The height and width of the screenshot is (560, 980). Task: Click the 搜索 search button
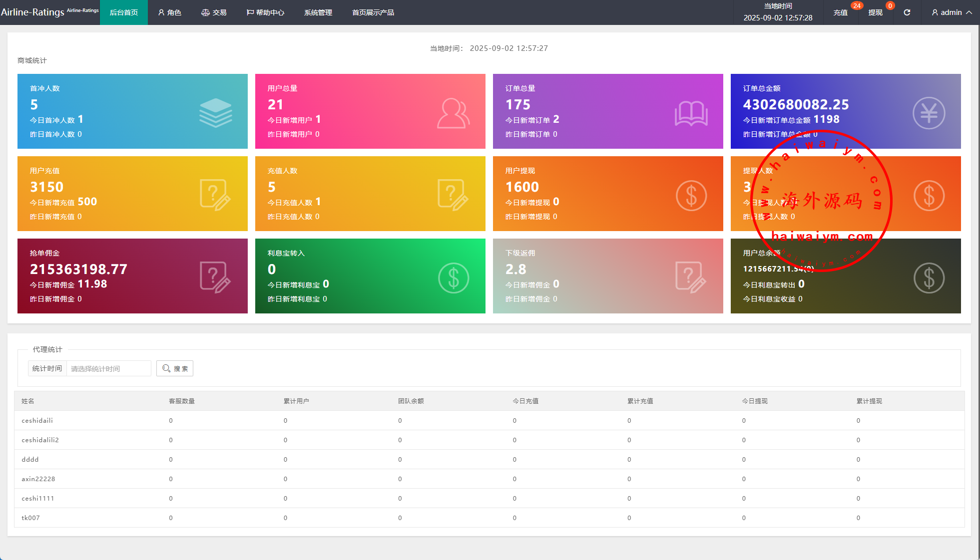point(175,368)
